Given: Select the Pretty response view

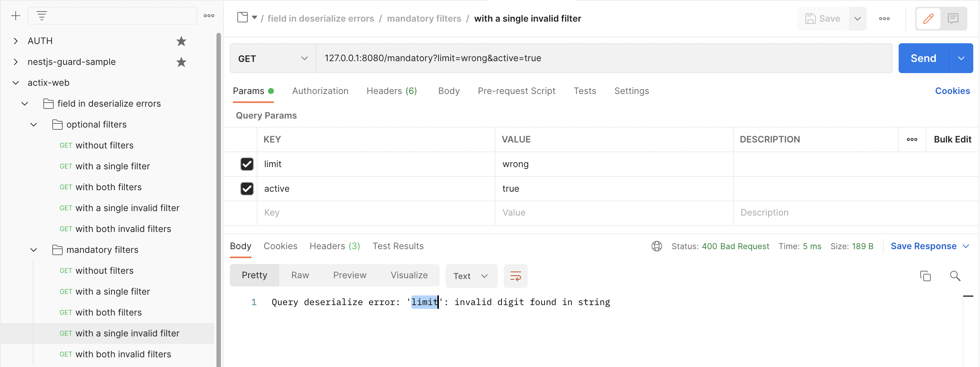Looking at the screenshot, I should pos(254,275).
